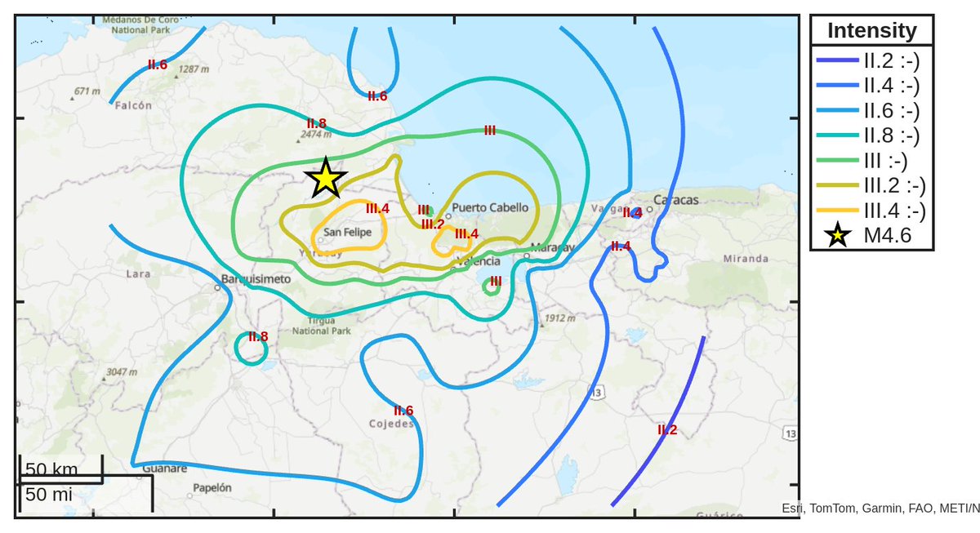Image resolution: width=980 pixels, height=533 pixels.
Task: Click the Barquisimeto city label
Action: 256,279
